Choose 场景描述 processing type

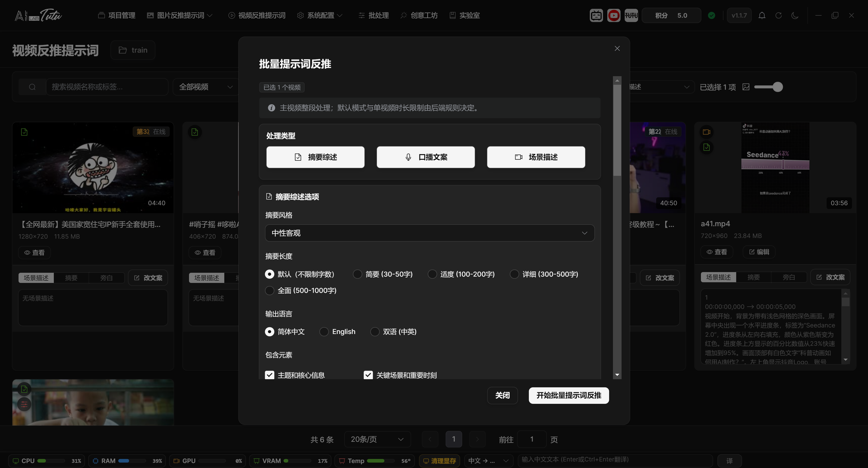tap(536, 157)
